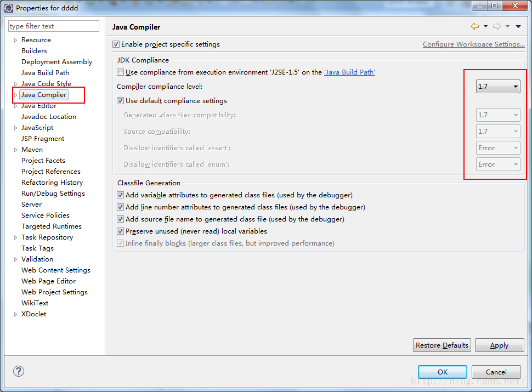This screenshot has width=532, height=392.
Task: Click the Cancel button
Action: (496, 372)
